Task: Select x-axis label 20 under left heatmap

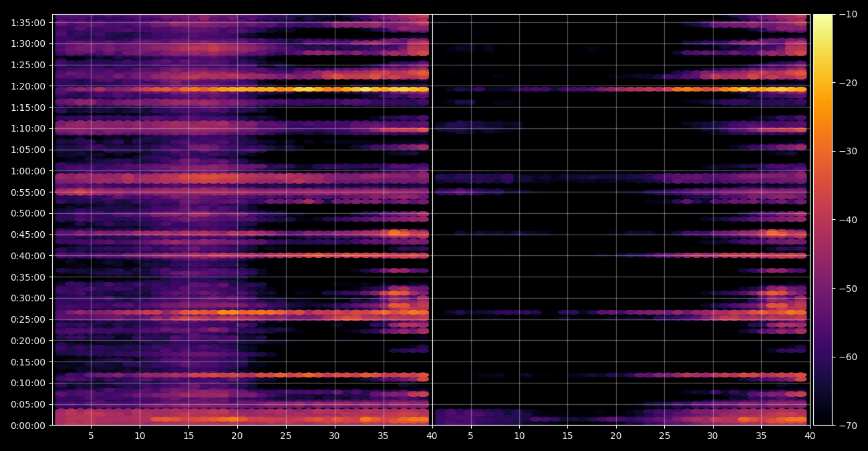Action: pyautogui.click(x=237, y=436)
